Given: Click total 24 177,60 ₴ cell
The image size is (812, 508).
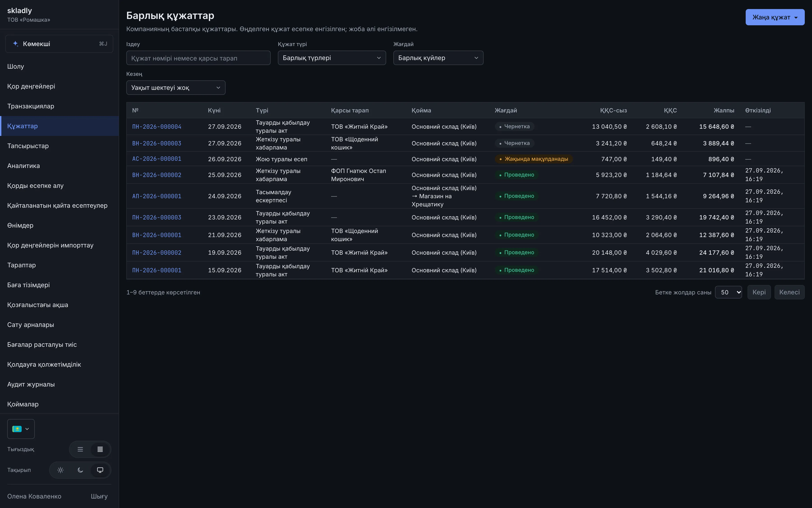Looking at the screenshot, I should click(x=716, y=253).
